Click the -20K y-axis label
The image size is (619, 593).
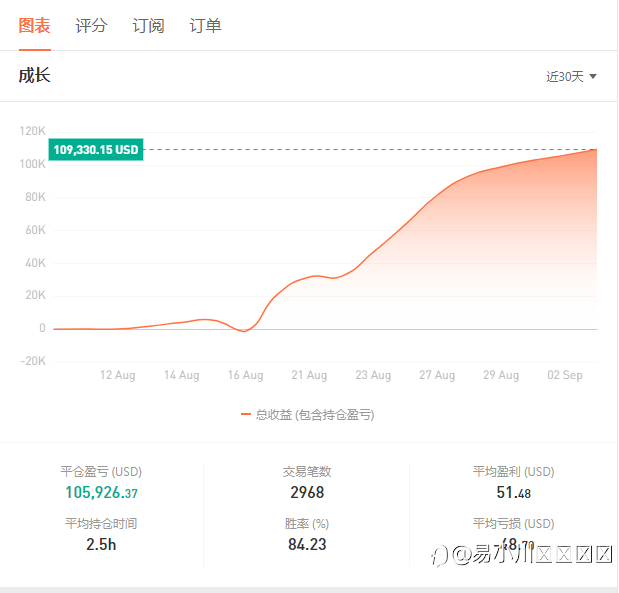coord(33,361)
